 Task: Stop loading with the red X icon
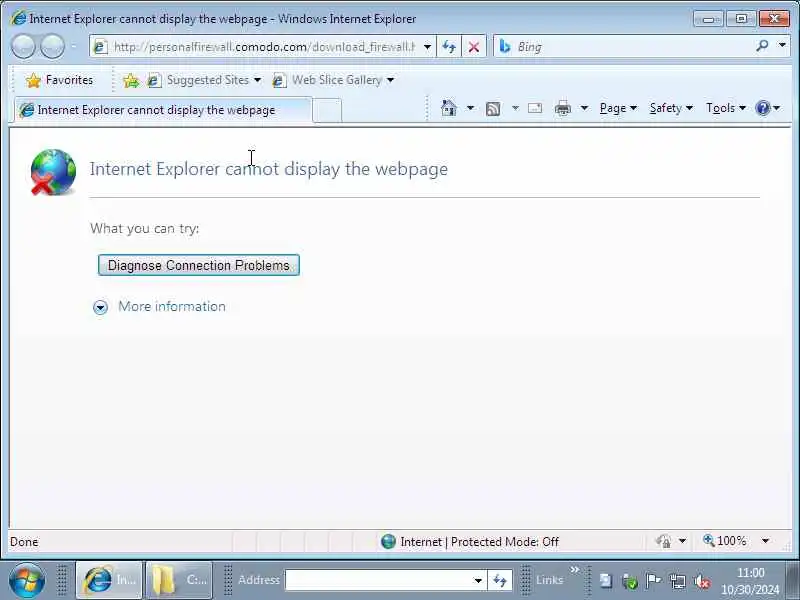point(473,47)
